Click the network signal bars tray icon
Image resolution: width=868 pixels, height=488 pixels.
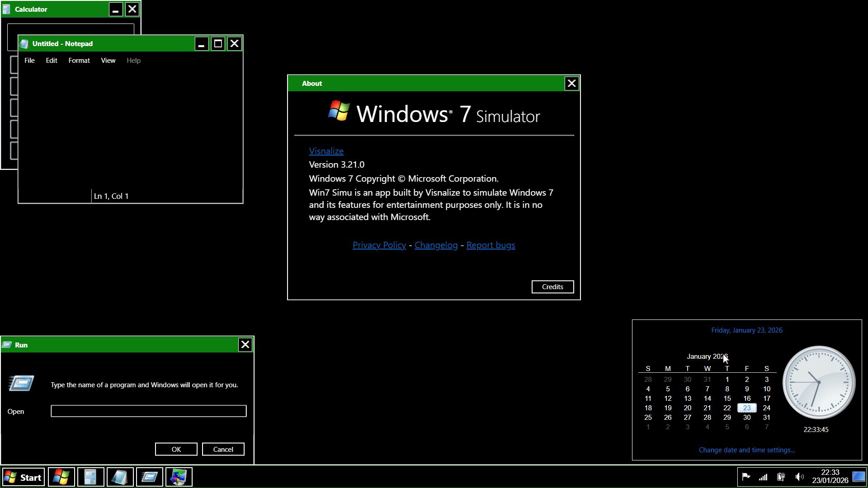click(763, 477)
